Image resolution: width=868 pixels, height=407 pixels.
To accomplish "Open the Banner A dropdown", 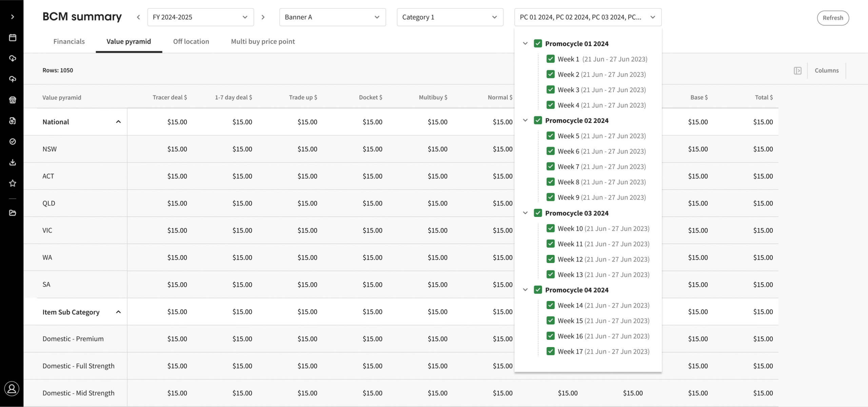I will coord(332,17).
